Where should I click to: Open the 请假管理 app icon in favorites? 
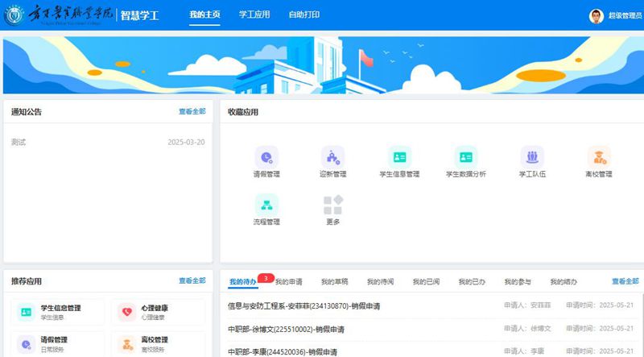[x=266, y=156]
